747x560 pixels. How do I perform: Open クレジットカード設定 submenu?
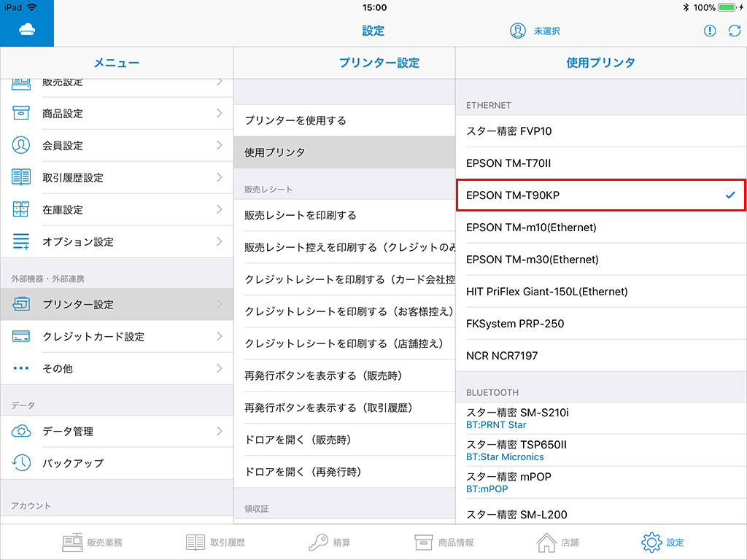(117, 336)
